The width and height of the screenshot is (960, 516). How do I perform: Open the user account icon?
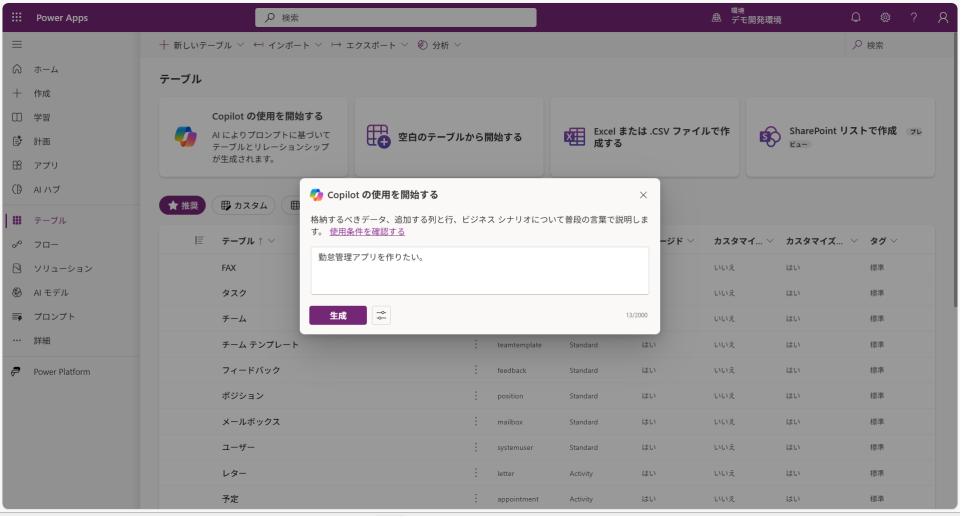coord(943,17)
